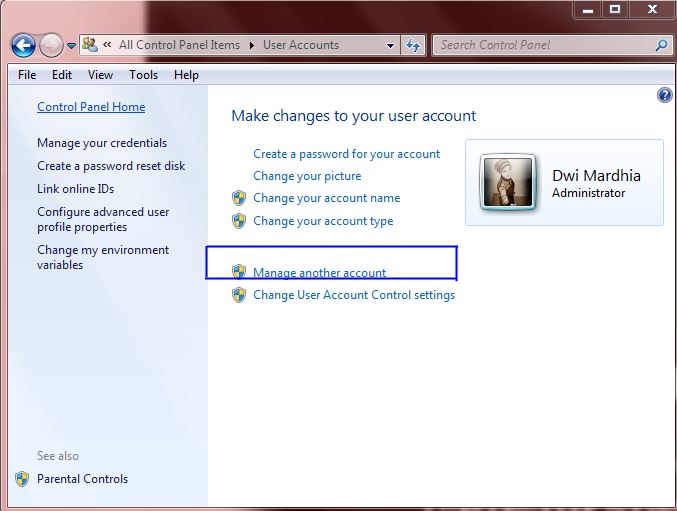
Task: Select Create a password reset disk
Action: tap(111, 166)
